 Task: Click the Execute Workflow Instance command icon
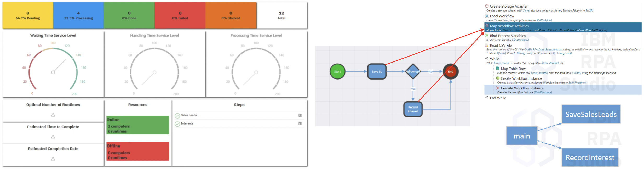click(498, 88)
